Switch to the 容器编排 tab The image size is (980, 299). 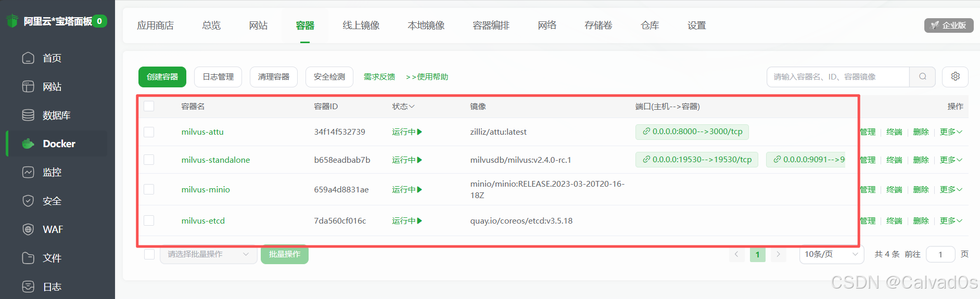491,25
